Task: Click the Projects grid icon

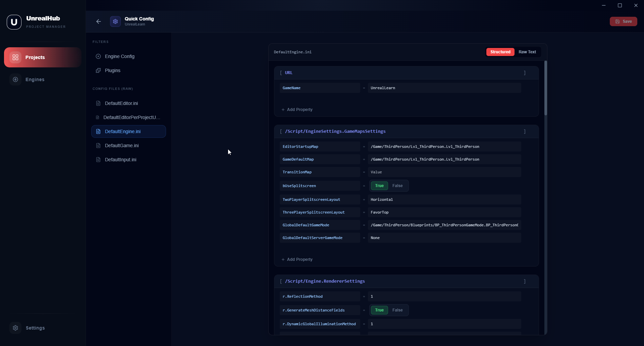Action: 15,57
